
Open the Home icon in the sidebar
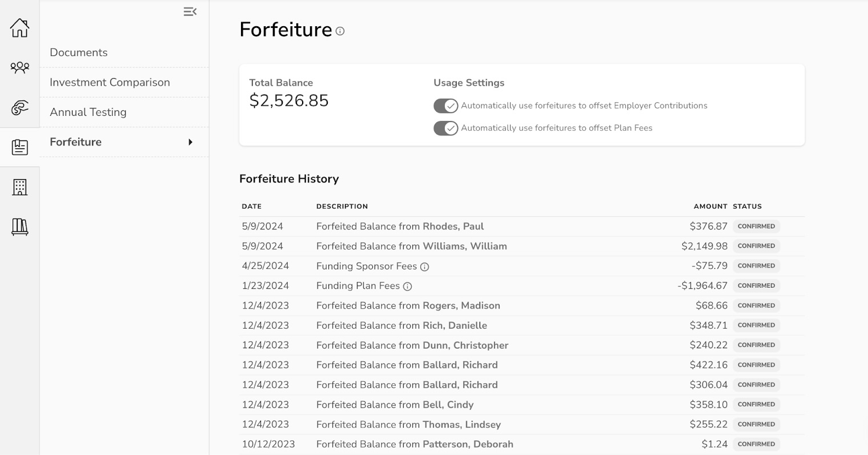(19, 27)
